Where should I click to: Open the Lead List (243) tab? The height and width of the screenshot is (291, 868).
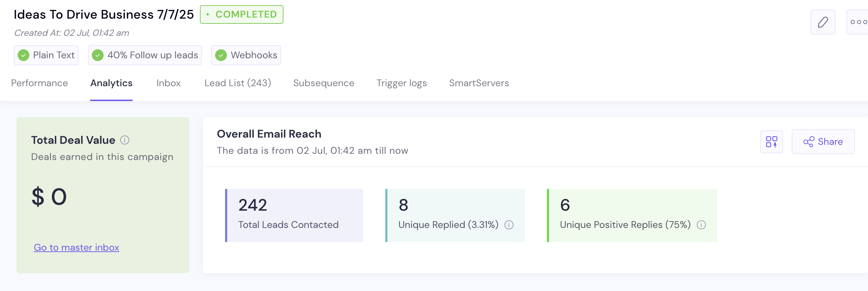pos(238,83)
